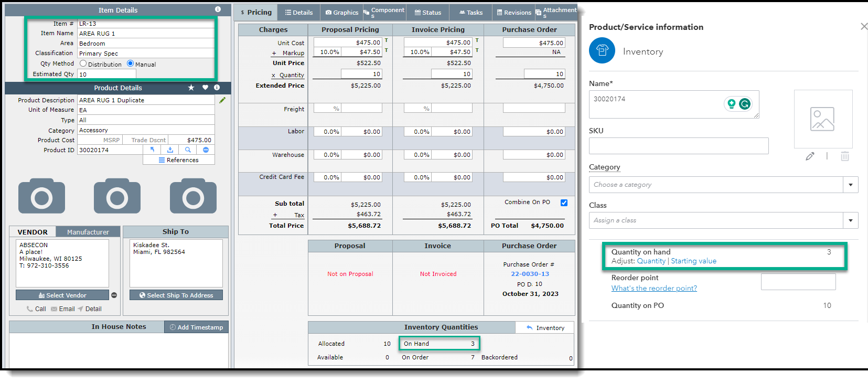The height and width of the screenshot is (383, 868).
Task: Click the download icon beside Product ID
Action: pyautogui.click(x=170, y=150)
